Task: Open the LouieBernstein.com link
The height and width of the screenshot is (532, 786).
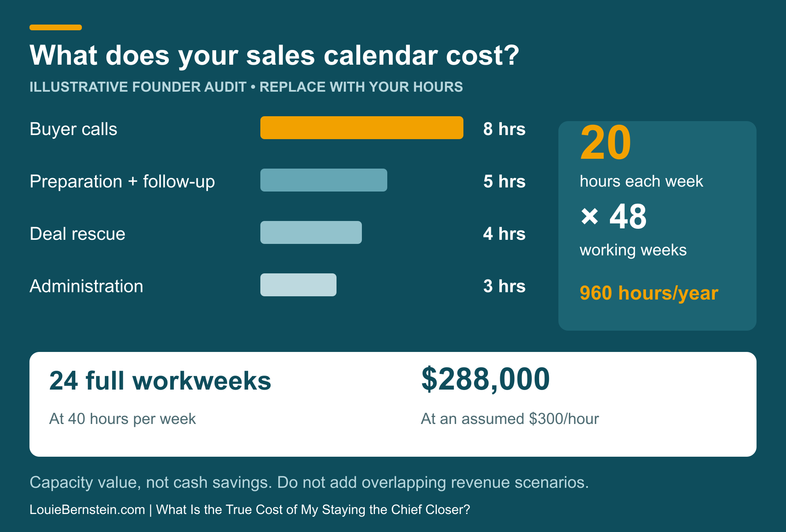Action: point(87,509)
